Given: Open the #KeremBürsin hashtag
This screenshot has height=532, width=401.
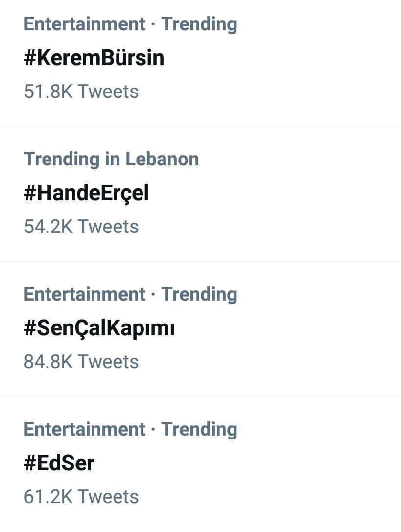Looking at the screenshot, I should click(94, 58).
